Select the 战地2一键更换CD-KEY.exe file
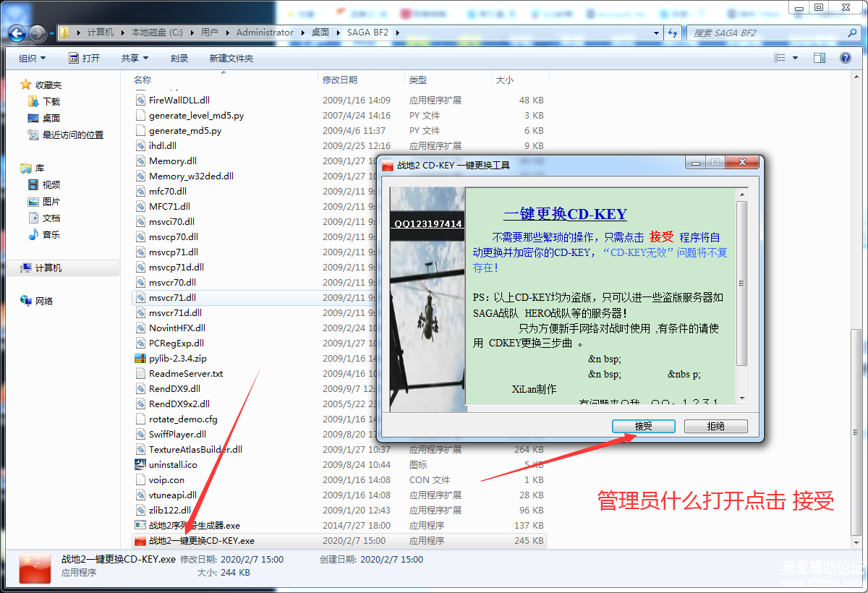This screenshot has height=593, width=868. 201,540
